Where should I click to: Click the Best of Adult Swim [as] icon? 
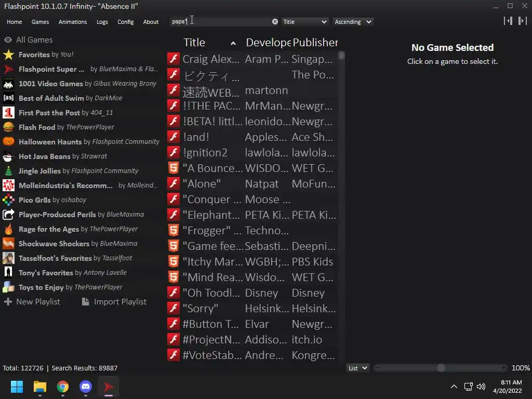pyautogui.click(x=8, y=98)
